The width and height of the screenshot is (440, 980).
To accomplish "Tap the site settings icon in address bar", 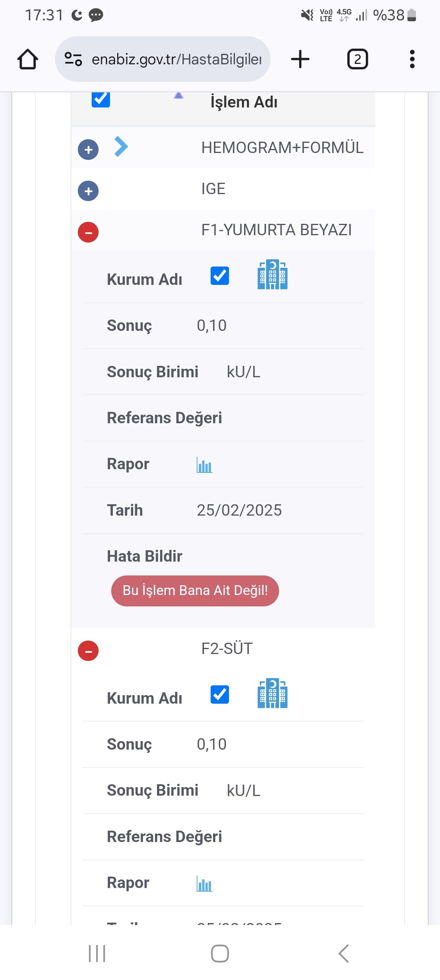I will (73, 59).
